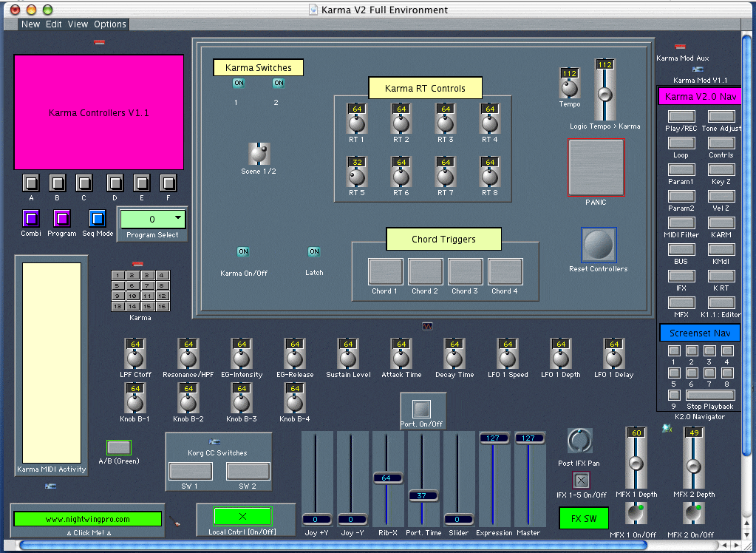Trigger the Chord 1 button

(x=385, y=272)
